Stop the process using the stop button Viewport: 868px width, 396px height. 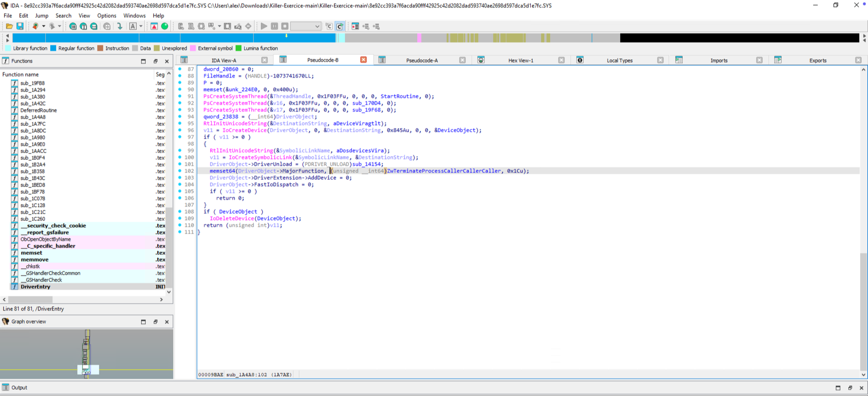click(x=285, y=26)
